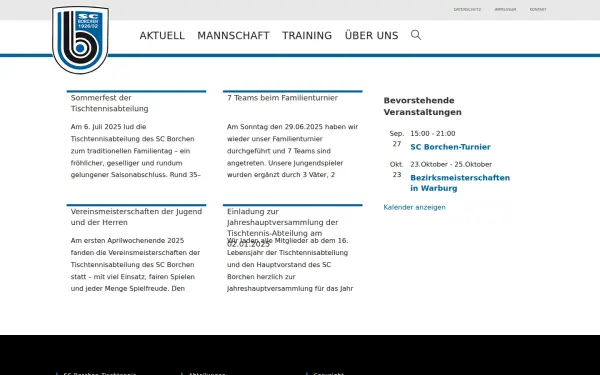Open article 7 Teams beim Familienturnier
600x375 pixels.
point(282,98)
